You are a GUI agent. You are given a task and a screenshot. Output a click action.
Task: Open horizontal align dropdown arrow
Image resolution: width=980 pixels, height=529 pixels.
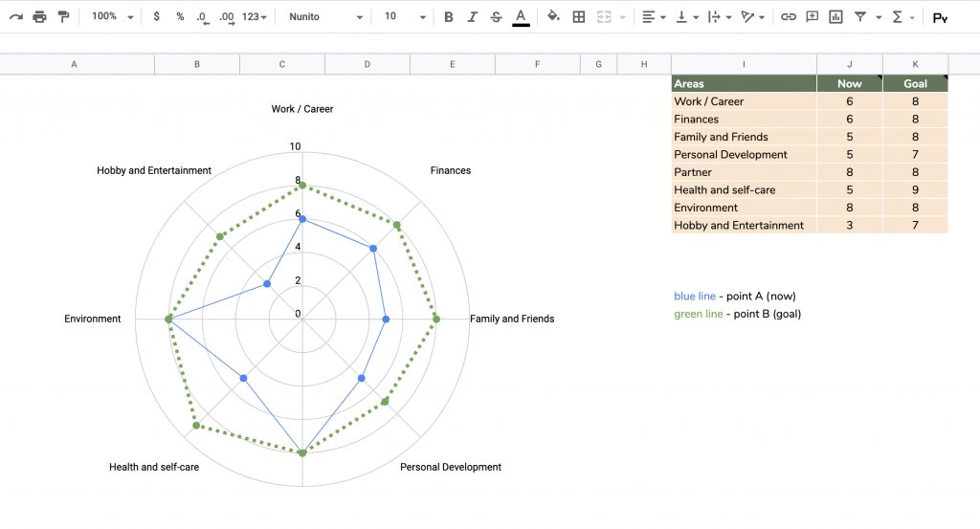(x=663, y=17)
